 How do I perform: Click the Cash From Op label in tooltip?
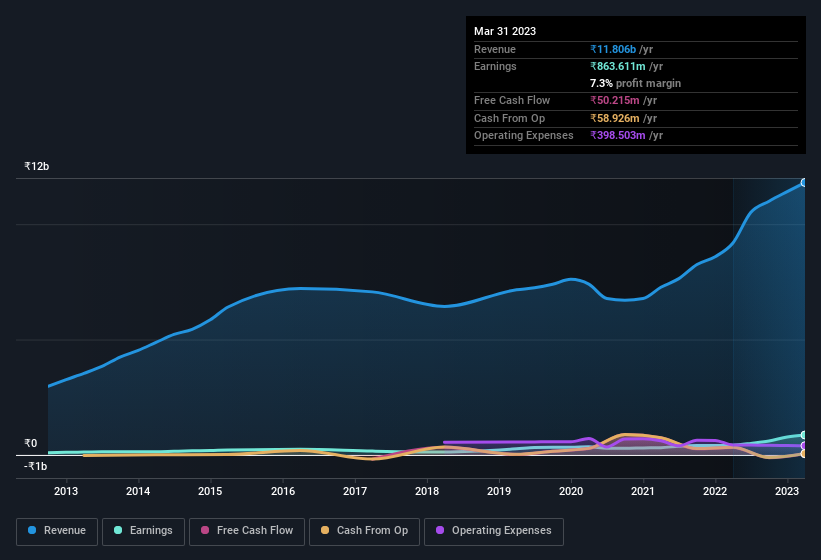(x=509, y=118)
